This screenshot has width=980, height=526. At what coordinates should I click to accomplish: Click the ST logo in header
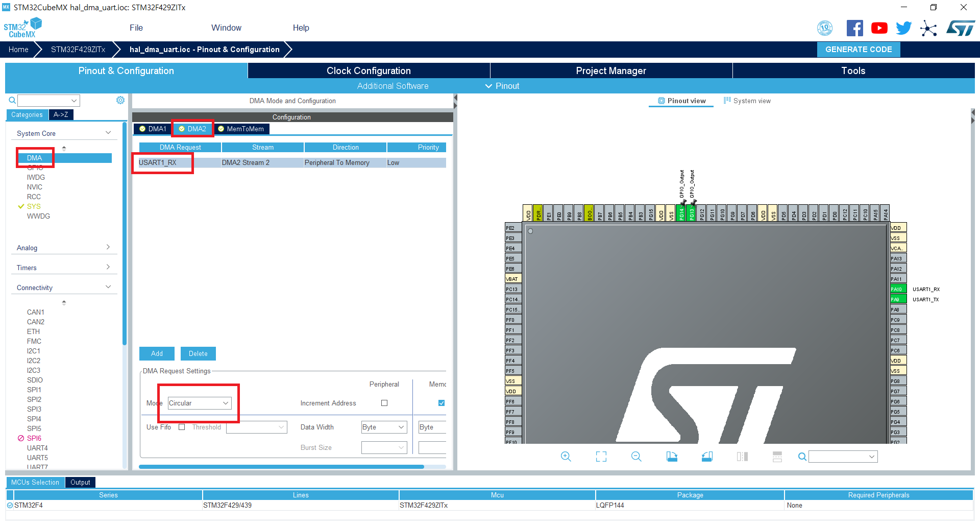click(x=961, y=28)
